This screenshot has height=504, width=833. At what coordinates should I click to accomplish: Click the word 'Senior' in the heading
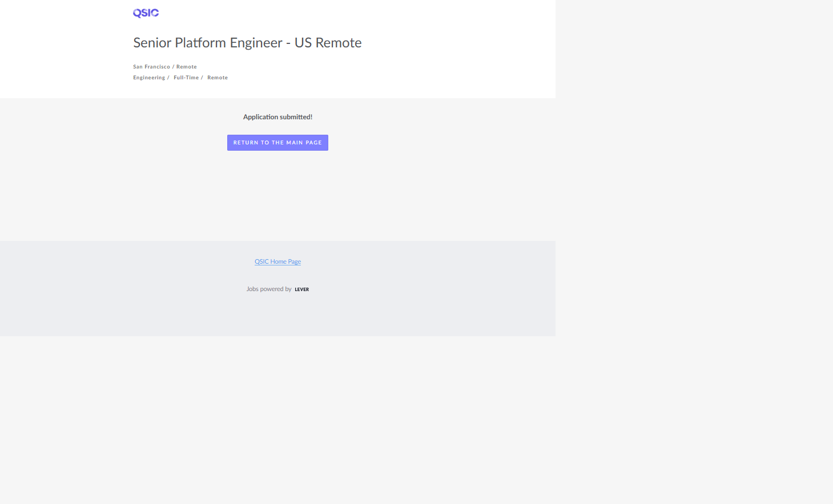pos(152,43)
